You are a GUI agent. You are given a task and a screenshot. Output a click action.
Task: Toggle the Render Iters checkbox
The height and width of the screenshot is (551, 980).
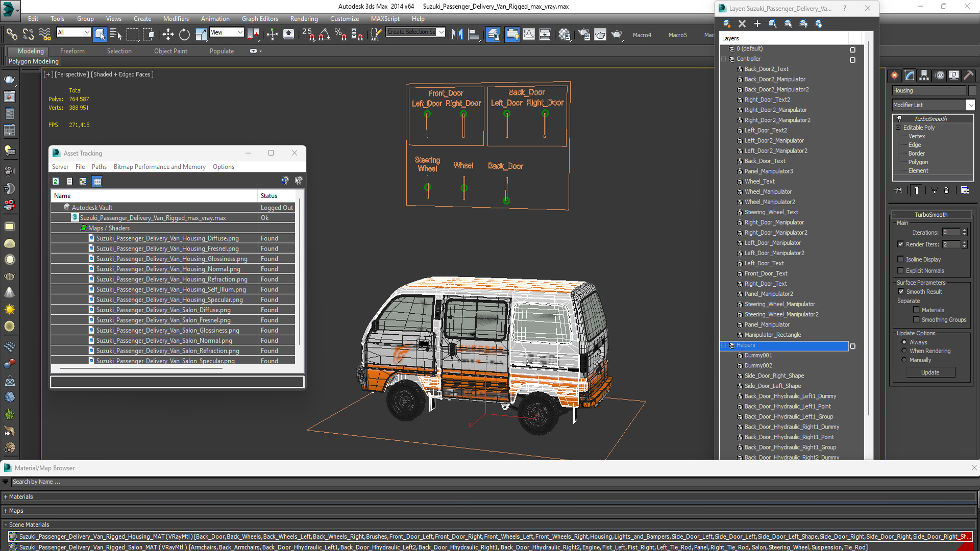coord(901,244)
